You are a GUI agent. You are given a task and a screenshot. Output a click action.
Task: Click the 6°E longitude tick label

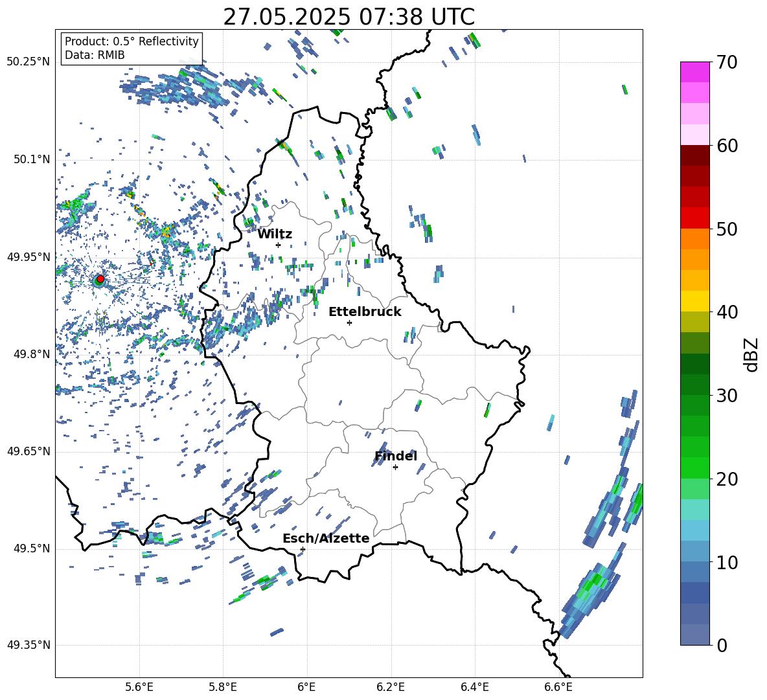coord(306,687)
